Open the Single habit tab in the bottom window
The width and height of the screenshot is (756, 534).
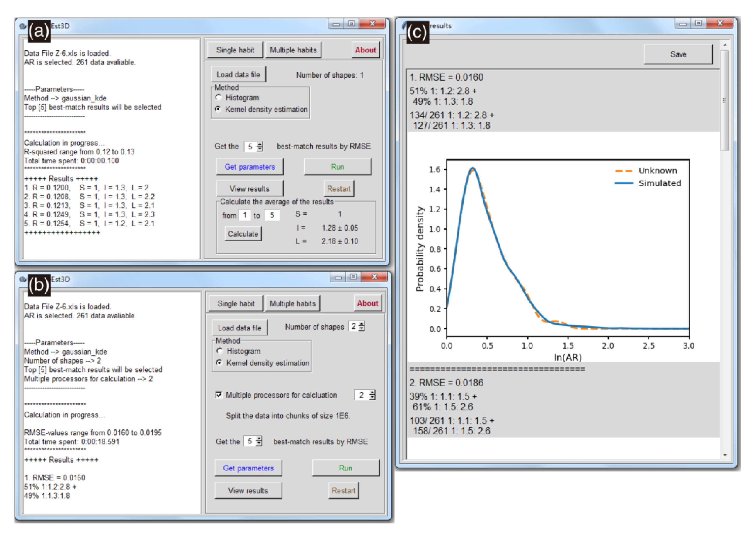tap(236, 304)
